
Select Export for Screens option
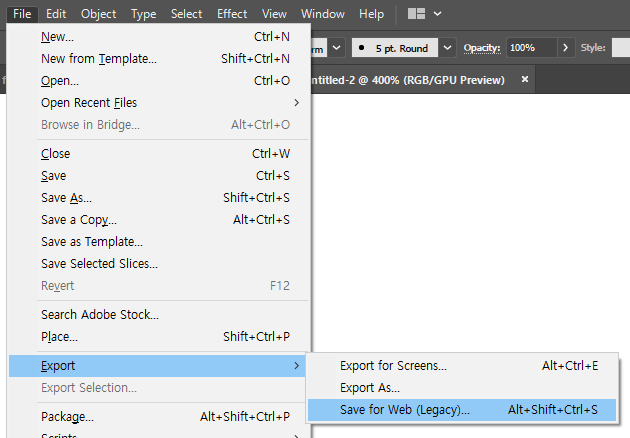(x=393, y=366)
